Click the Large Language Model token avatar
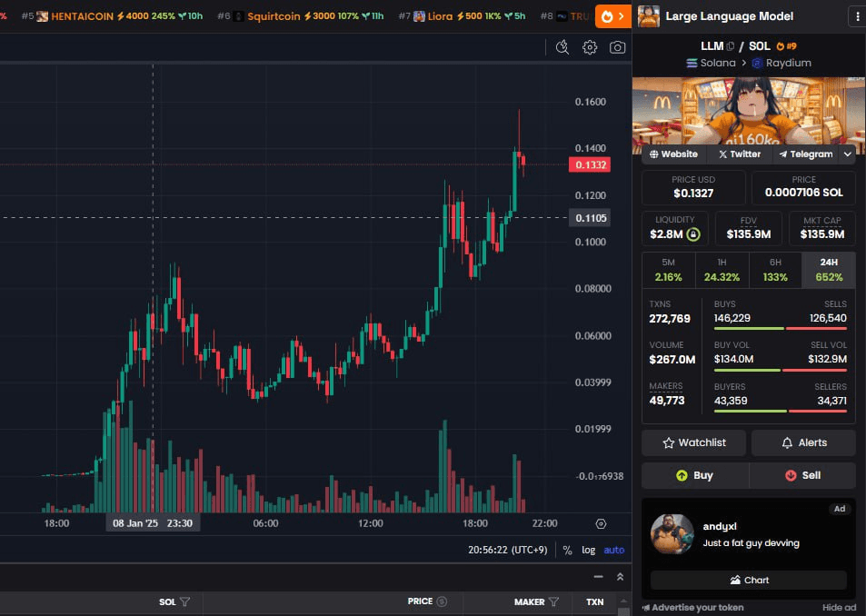This screenshot has width=866, height=616. tap(649, 16)
